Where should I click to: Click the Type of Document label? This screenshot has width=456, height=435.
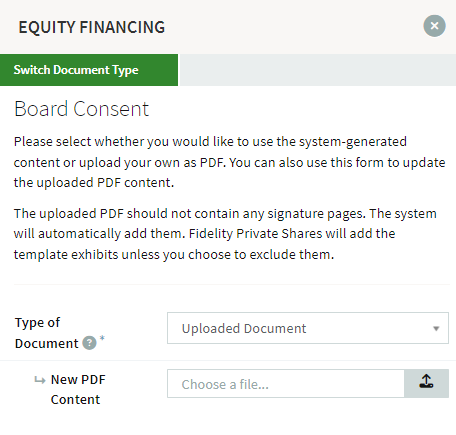[x=47, y=333]
